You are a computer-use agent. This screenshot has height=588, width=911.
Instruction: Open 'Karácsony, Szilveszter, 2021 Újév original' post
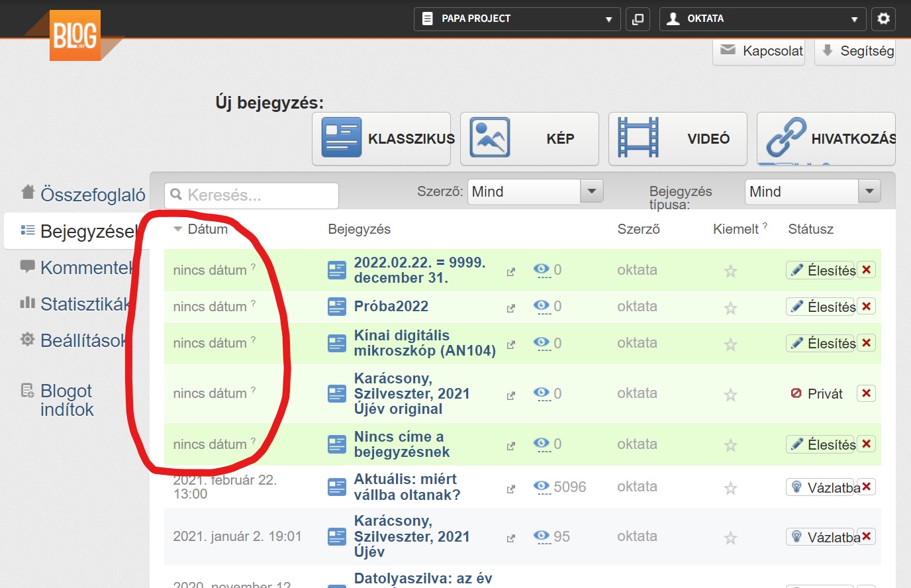coord(412,393)
